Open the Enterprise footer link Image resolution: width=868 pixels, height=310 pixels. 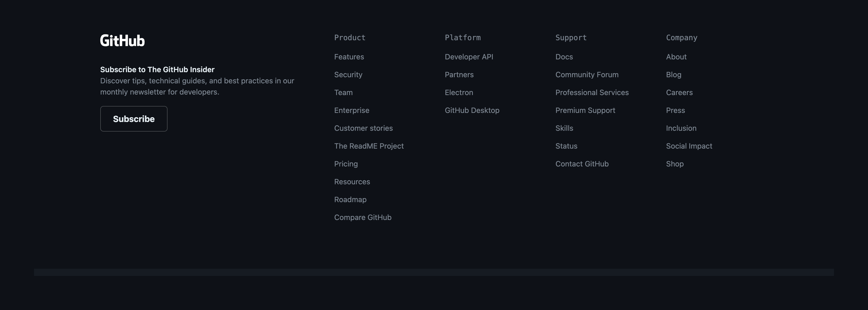[x=352, y=110]
